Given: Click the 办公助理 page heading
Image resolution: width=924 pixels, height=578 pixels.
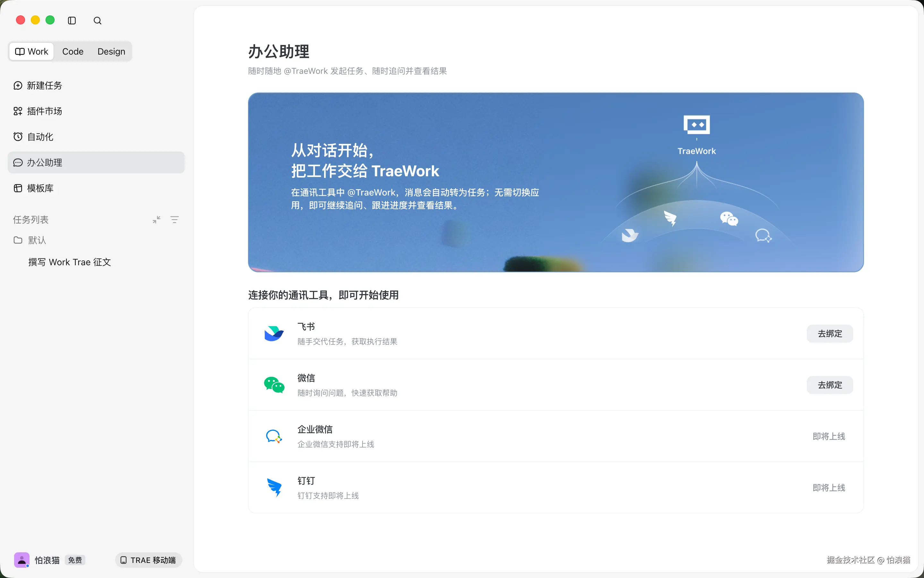Looking at the screenshot, I should click(x=279, y=51).
